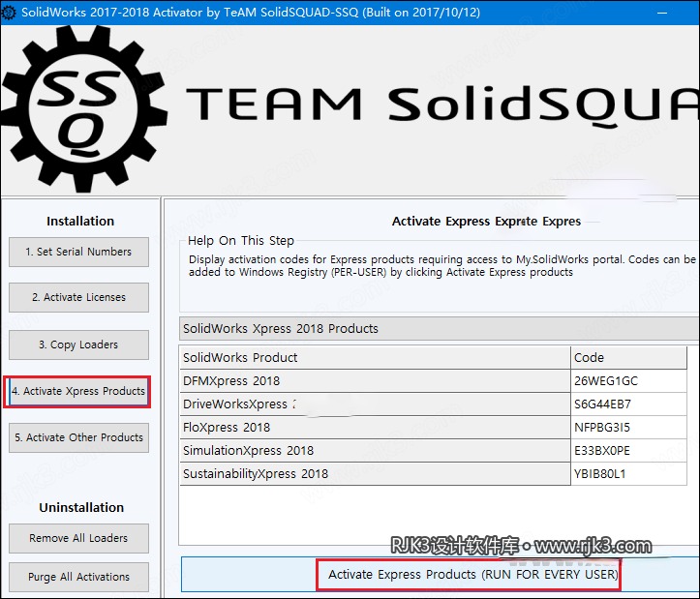Select step 3 Copy Loaders
The image size is (700, 599).
pos(78,344)
